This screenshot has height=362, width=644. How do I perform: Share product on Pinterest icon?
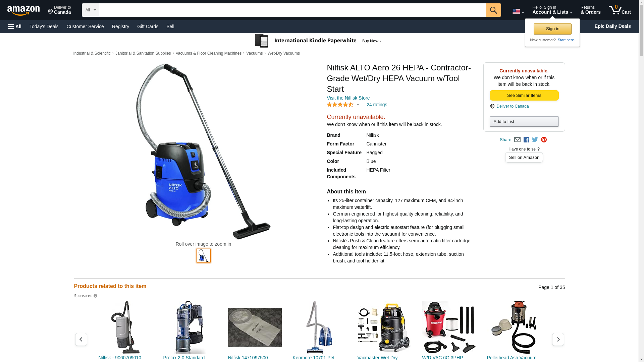(x=544, y=140)
